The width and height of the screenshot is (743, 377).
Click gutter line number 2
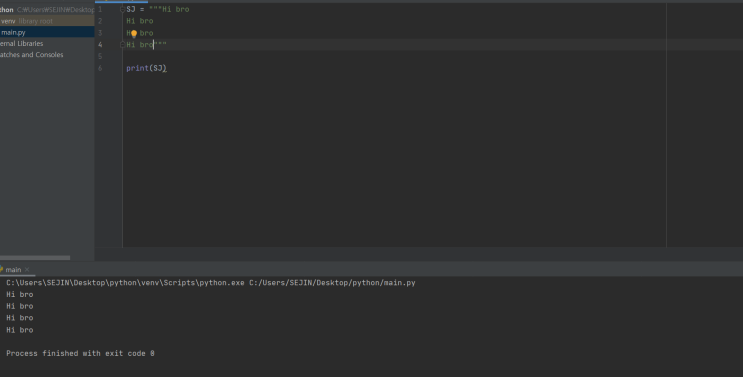pos(100,21)
